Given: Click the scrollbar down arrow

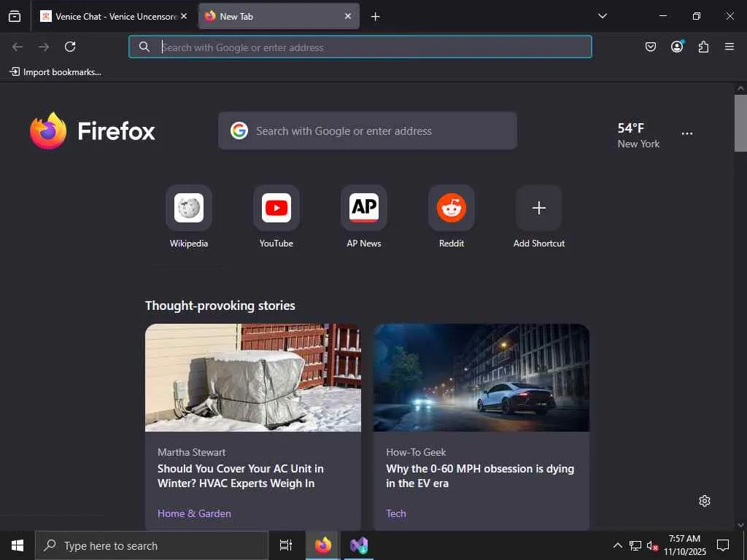Looking at the screenshot, I should (x=740, y=525).
